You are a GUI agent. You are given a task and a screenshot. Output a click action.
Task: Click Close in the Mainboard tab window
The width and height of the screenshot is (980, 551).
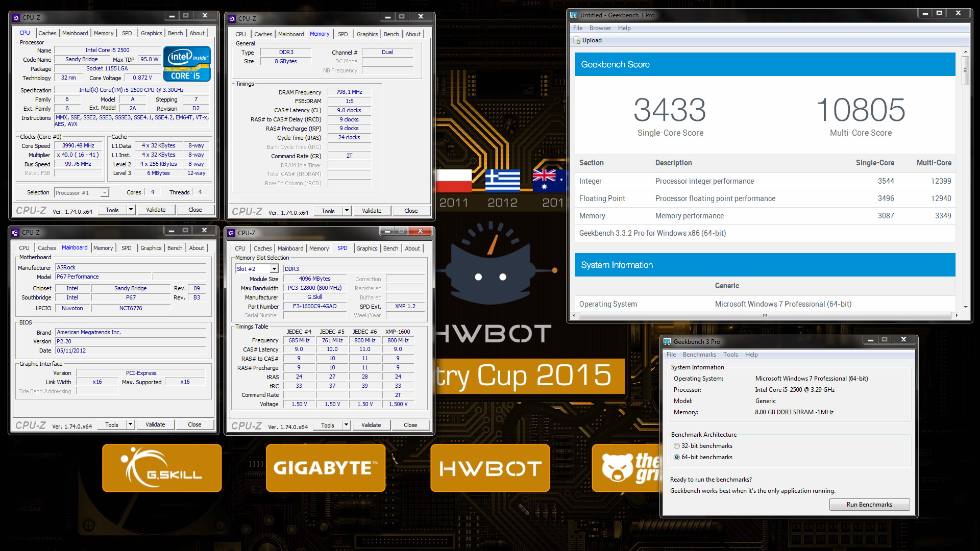coord(194,424)
